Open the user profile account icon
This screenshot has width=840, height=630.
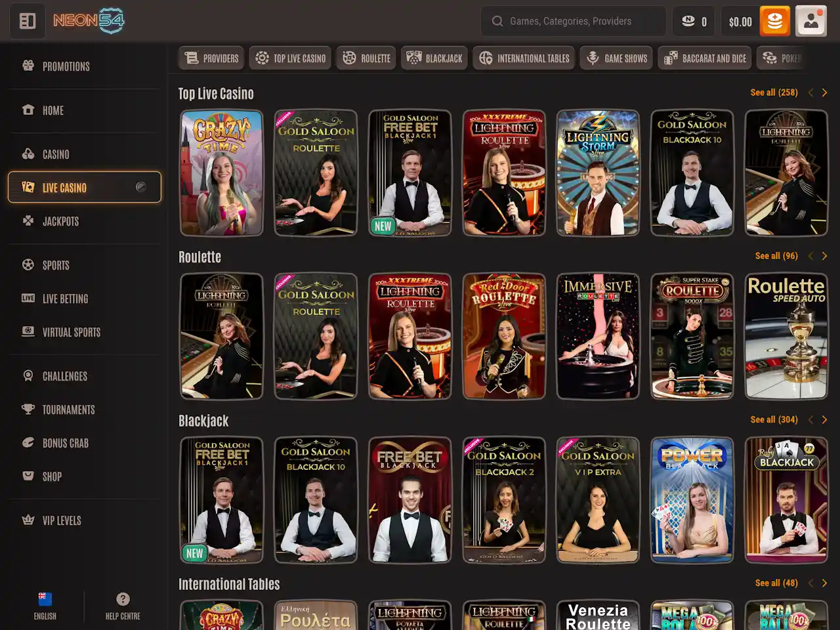coord(811,21)
